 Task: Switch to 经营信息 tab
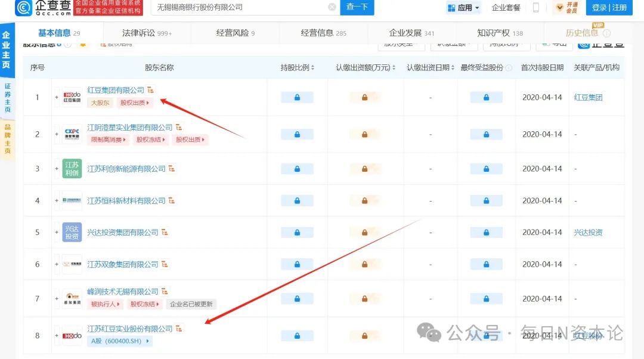point(323,33)
